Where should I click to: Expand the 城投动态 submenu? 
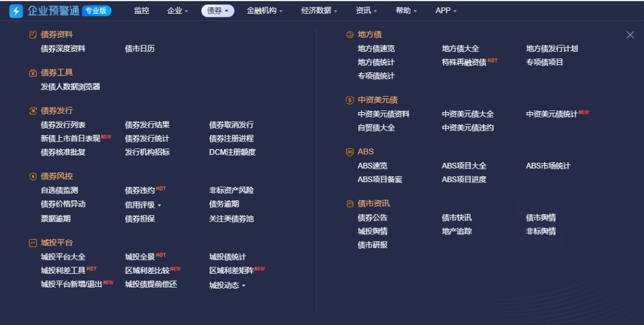tap(227, 285)
